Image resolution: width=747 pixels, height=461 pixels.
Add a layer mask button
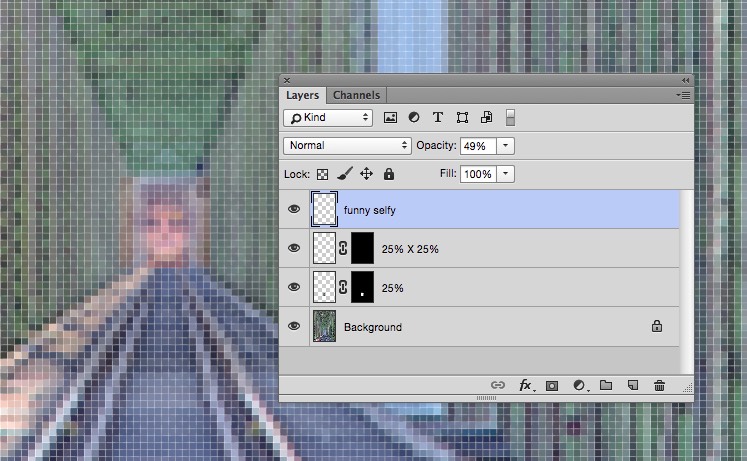(x=551, y=385)
